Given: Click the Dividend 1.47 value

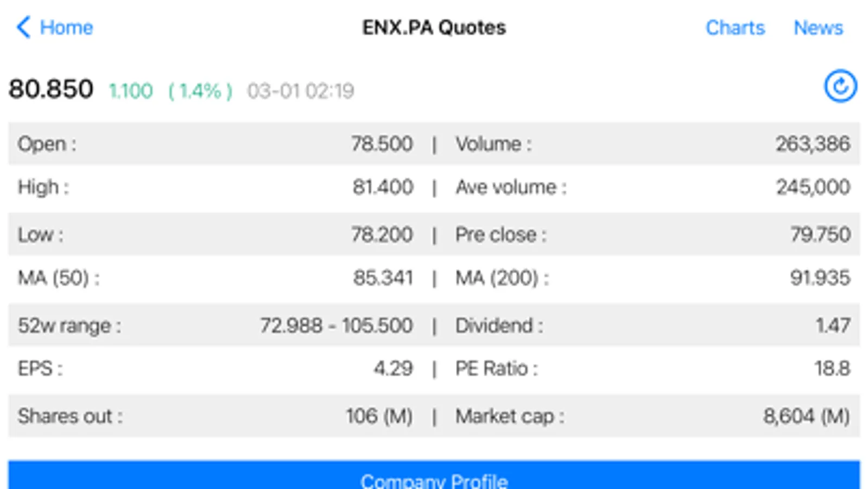Looking at the screenshot, I should tap(832, 325).
